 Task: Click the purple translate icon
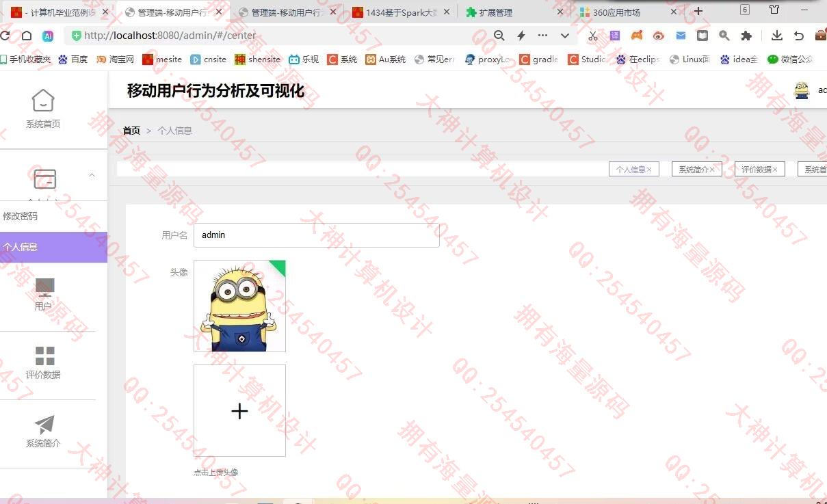click(x=615, y=36)
